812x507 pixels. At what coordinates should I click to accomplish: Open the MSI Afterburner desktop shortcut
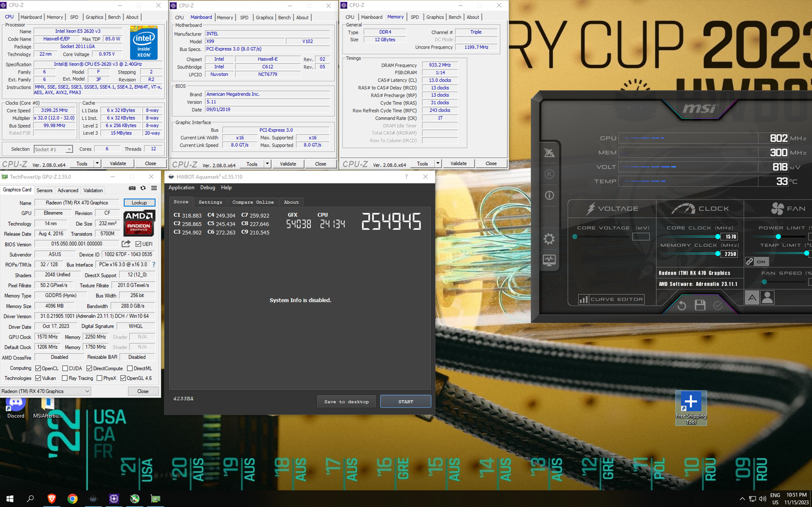(47, 407)
